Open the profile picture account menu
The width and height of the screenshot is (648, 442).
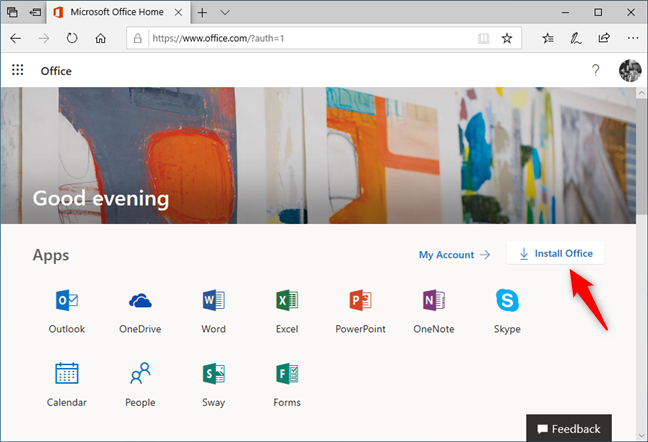coord(630,71)
